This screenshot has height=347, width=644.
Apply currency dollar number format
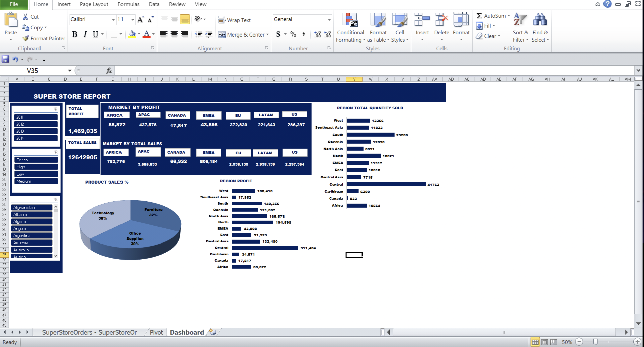278,34
